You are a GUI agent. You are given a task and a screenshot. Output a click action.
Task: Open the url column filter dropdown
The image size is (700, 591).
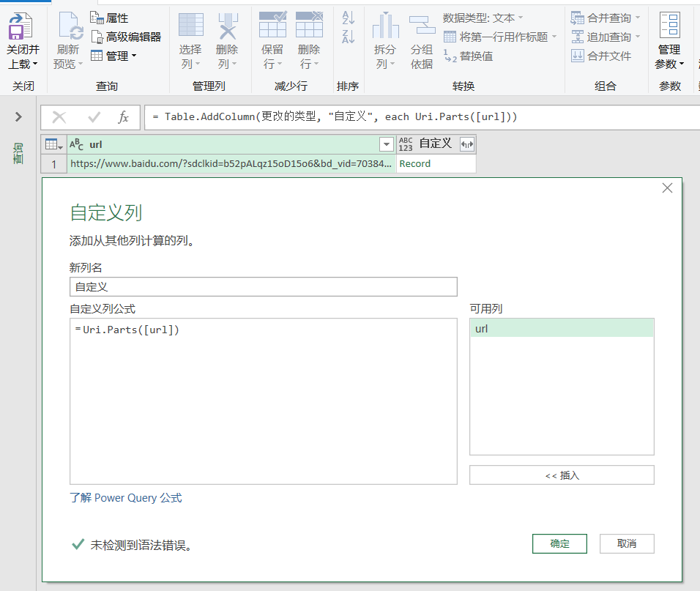click(386, 144)
